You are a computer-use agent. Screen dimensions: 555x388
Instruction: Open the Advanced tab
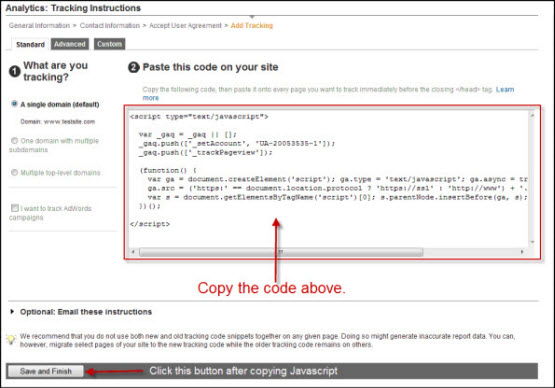(69, 44)
